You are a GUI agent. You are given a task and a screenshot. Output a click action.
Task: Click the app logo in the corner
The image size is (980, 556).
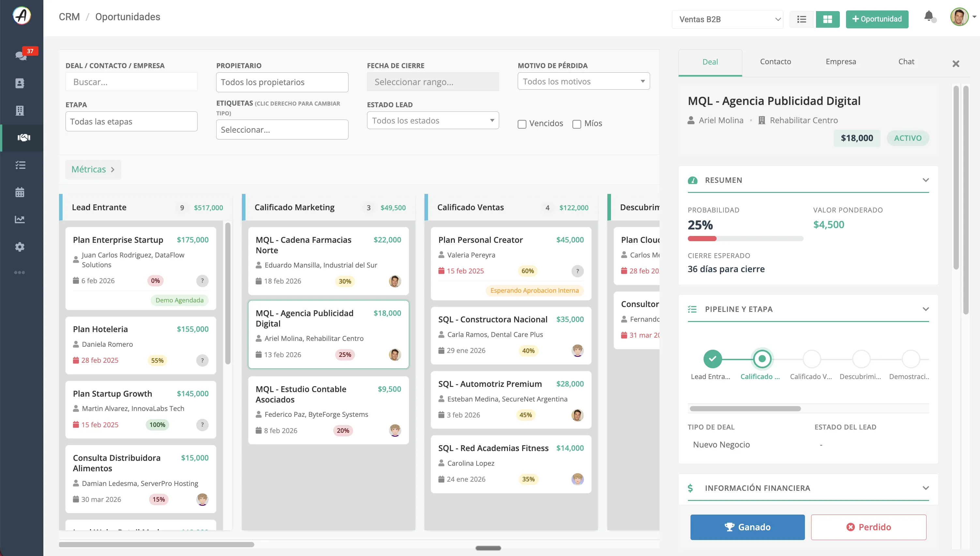point(22,16)
